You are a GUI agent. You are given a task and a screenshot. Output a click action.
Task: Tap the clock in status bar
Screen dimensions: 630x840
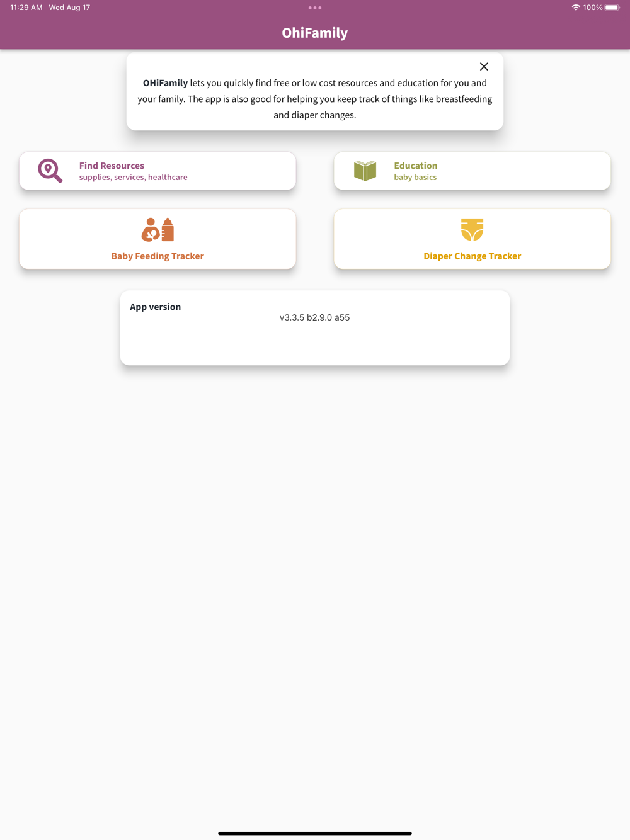pyautogui.click(x=26, y=8)
